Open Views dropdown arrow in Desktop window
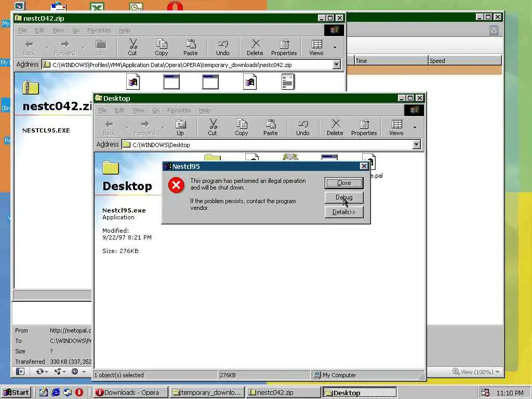The height and width of the screenshot is (399, 532). click(x=415, y=128)
